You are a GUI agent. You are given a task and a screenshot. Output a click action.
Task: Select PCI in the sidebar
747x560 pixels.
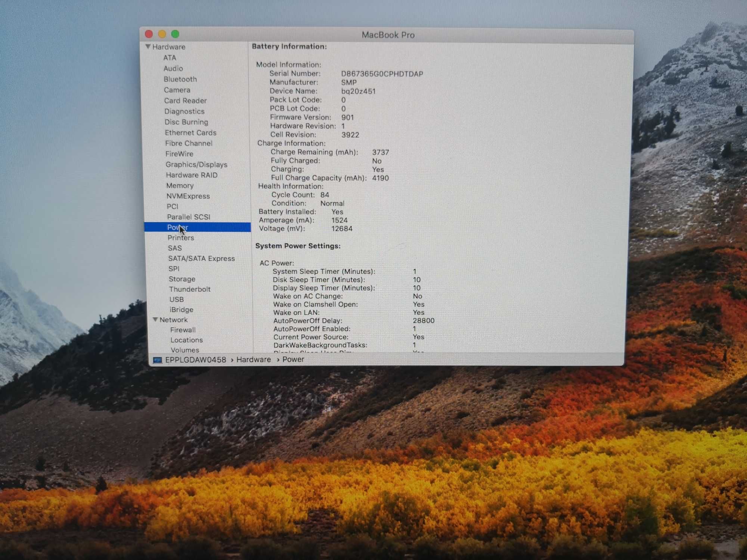tap(173, 206)
